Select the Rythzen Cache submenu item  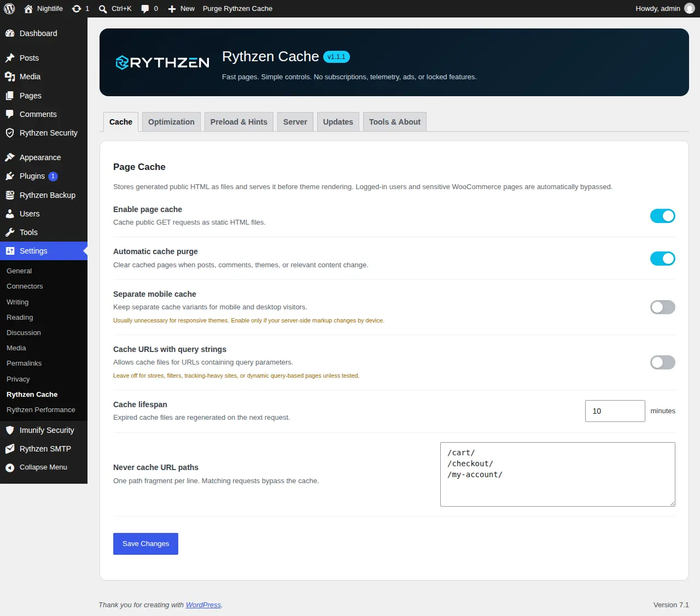[x=32, y=394]
